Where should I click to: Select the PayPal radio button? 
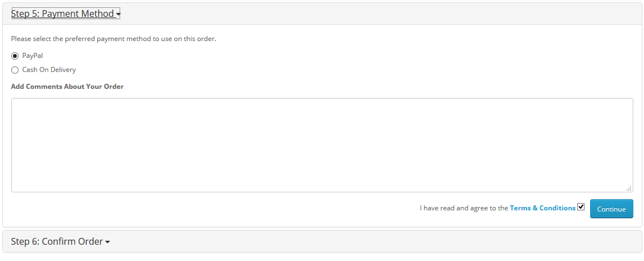(15, 56)
